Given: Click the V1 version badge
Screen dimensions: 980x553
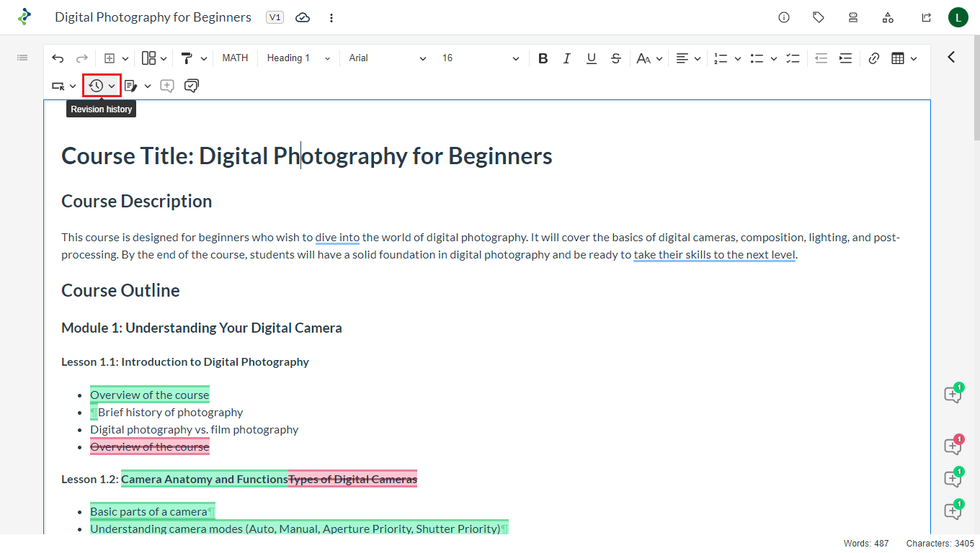Looking at the screenshot, I should [275, 17].
